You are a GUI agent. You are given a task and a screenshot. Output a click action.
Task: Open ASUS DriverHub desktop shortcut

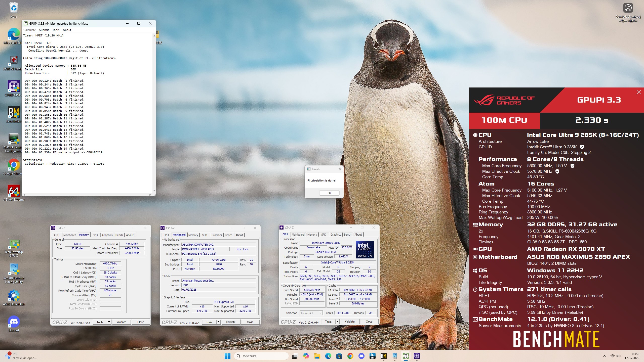pyautogui.click(x=14, y=298)
